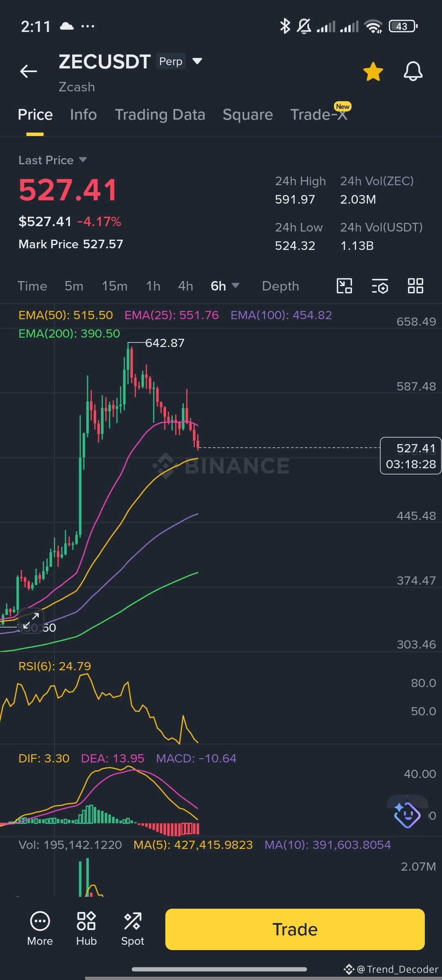The height and width of the screenshot is (980, 442).
Task: Select the 5m chart interval
Action: pos(74,286)
